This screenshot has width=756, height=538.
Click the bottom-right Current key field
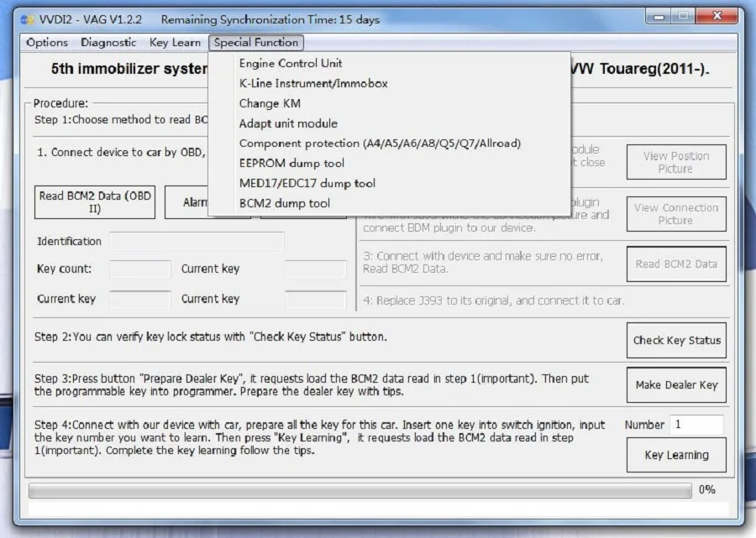click(x=315, y=299)
